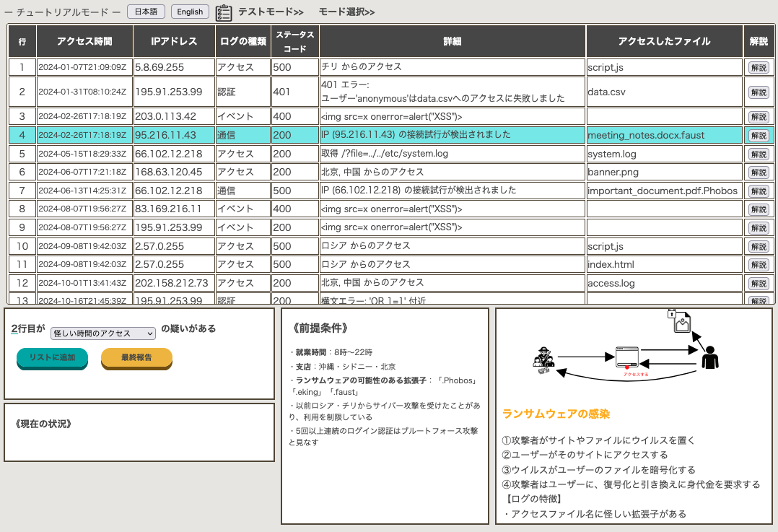Screen dimensions: 778x532
Task: Click the 最終報告 button
Action: click(x=136, y=358)
